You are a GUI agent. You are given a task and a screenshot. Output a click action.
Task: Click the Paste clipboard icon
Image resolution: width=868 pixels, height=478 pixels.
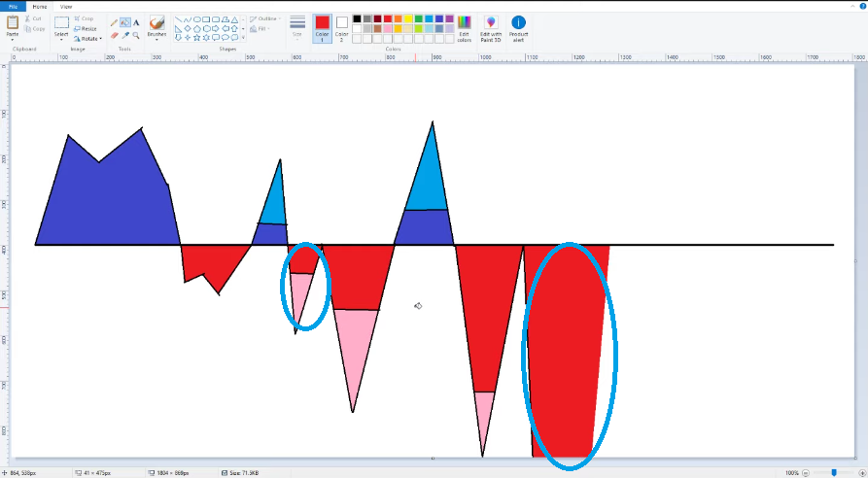point(13,22)
